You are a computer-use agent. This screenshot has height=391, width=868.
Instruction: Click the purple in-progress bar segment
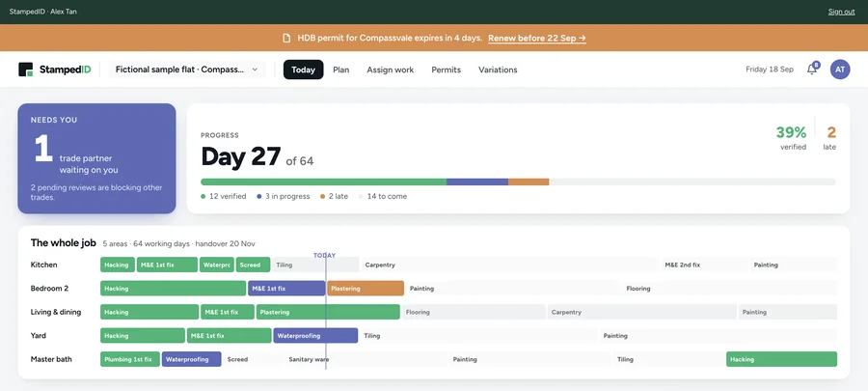[477, 182]
